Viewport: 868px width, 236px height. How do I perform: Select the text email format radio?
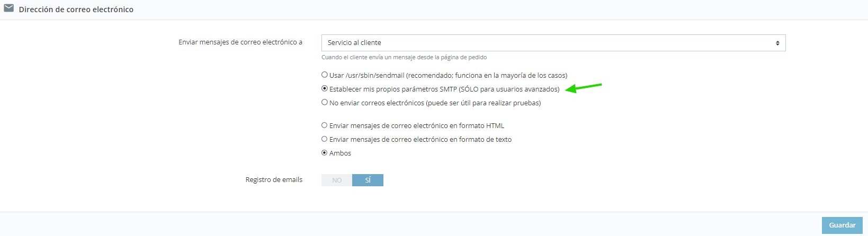pyautogui.click(x=325, y=139)
